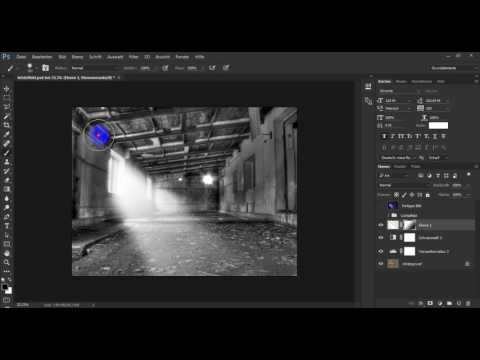480x360 pixels.
Task: Select the Pen tool
Action: pos(6,217)
